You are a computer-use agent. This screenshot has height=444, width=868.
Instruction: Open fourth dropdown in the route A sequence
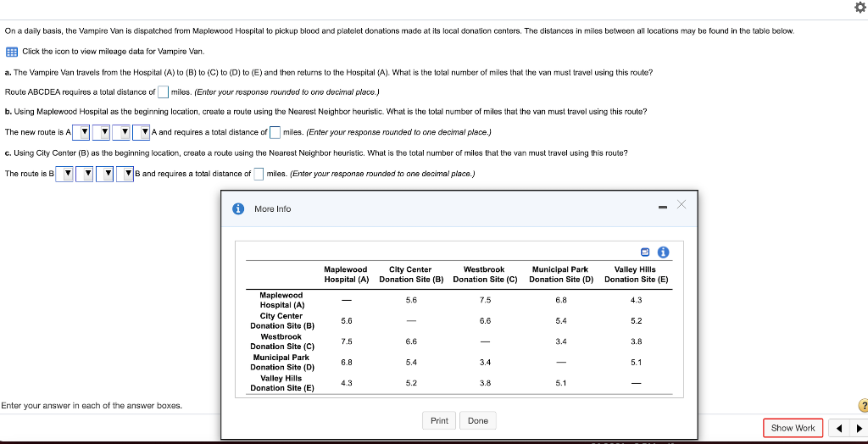pos(142,132)
